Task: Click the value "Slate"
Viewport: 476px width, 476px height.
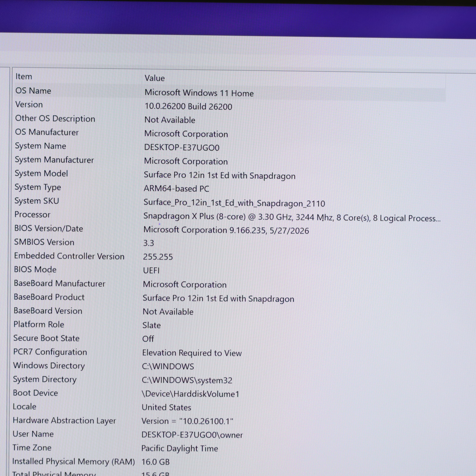Action: coord(151,325)
